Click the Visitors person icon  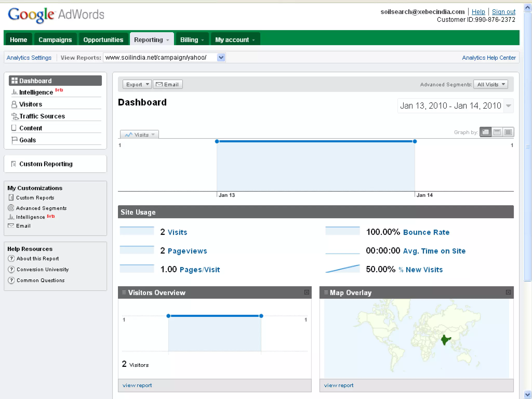click(x=14, y=104)
